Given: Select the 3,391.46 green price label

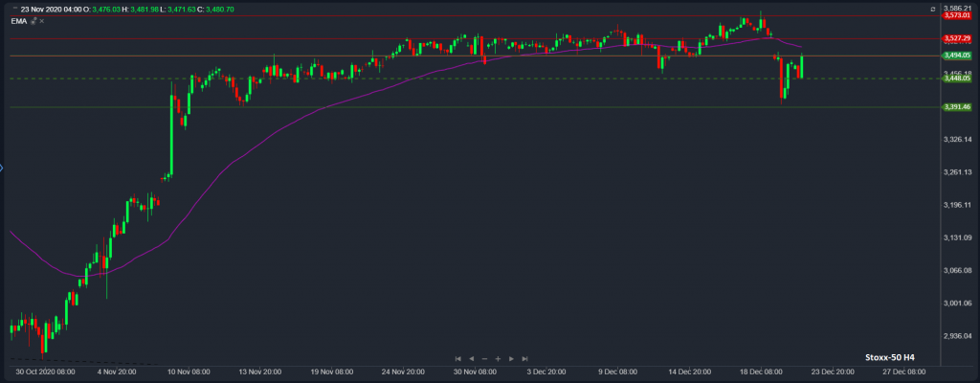Looking at the screenshot, I should [956, 107].
